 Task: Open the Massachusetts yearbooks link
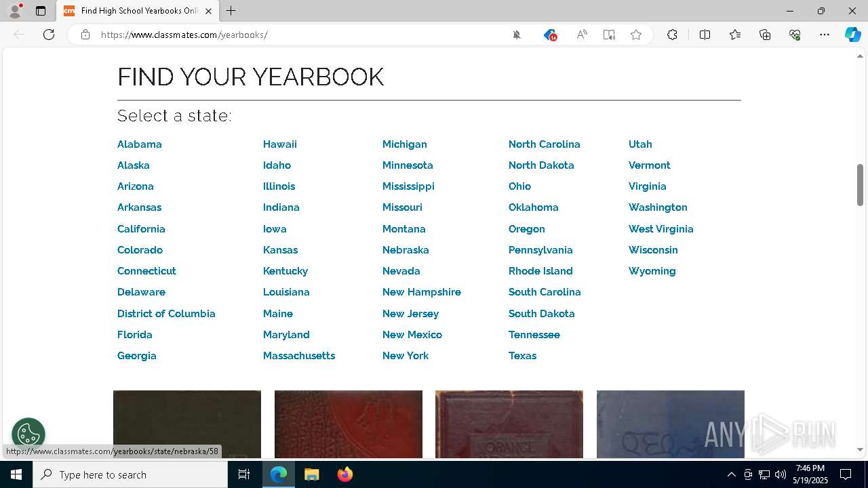(299, 356)
